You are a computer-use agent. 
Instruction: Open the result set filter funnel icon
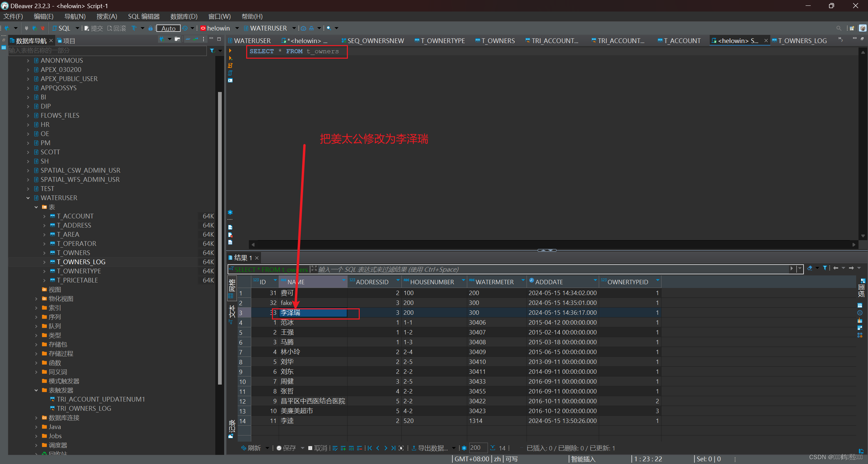tap(825, 268)
